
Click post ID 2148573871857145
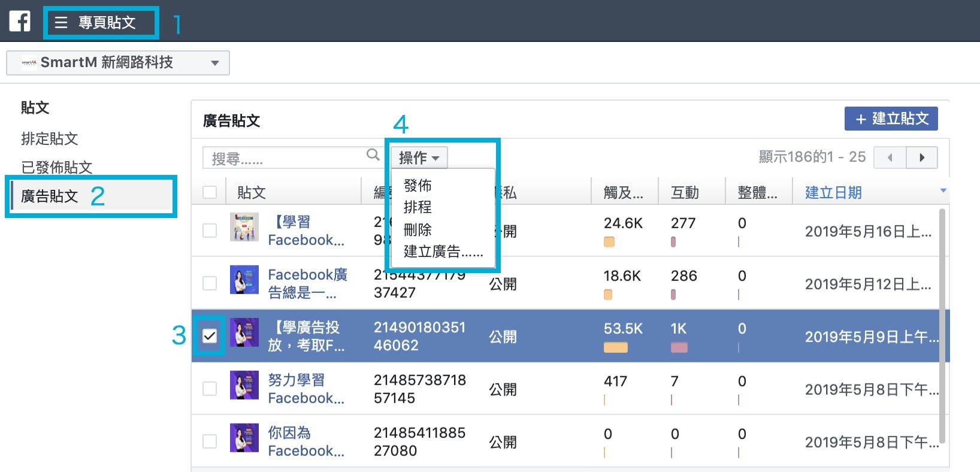pos(419,389)
